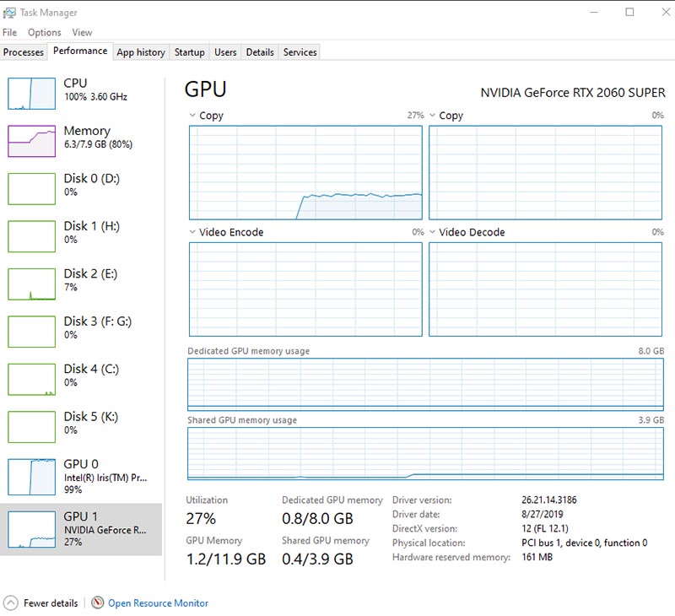Click the 8.0 GB dedicated memory scale label
Image resolution: width=675 pixels, height=616 pixels.
click(x=651, y=351)
